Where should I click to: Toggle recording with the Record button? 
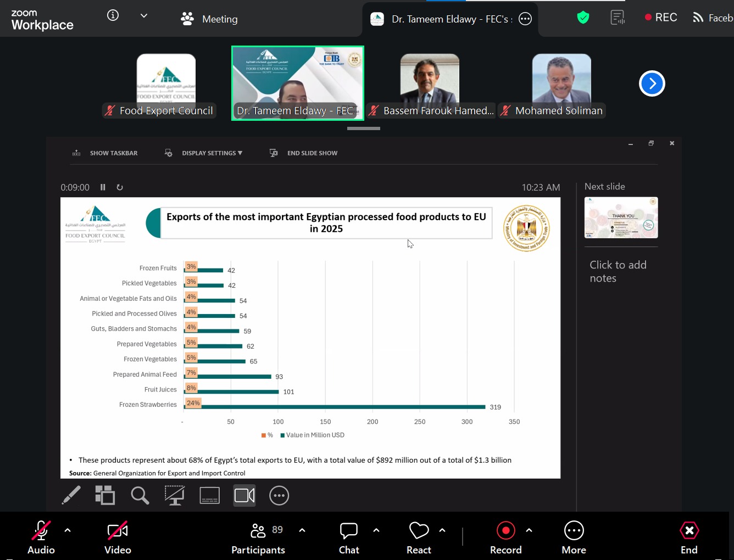[x=505, y=537]
